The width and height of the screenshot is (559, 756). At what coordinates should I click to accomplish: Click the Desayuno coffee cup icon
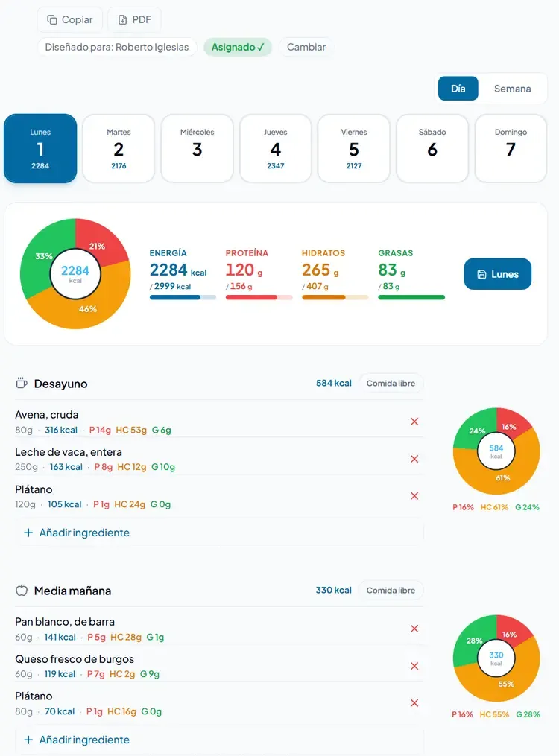[x=22, y=384]
